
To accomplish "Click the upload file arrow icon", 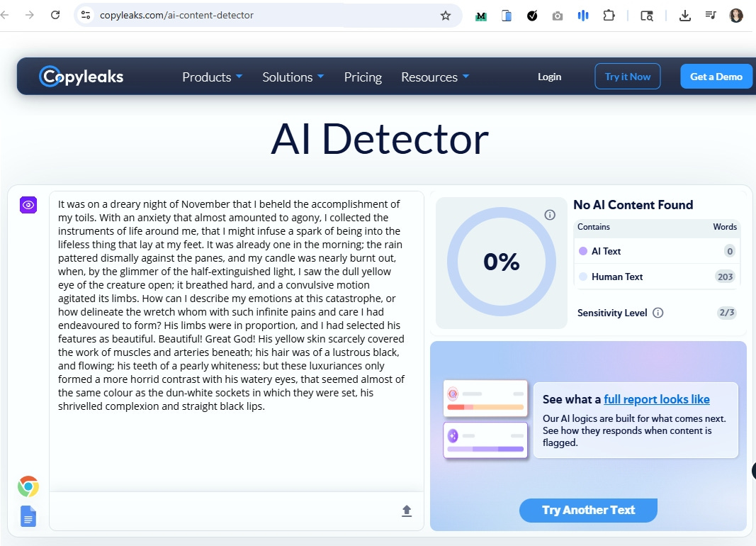I will coord(407,511).
